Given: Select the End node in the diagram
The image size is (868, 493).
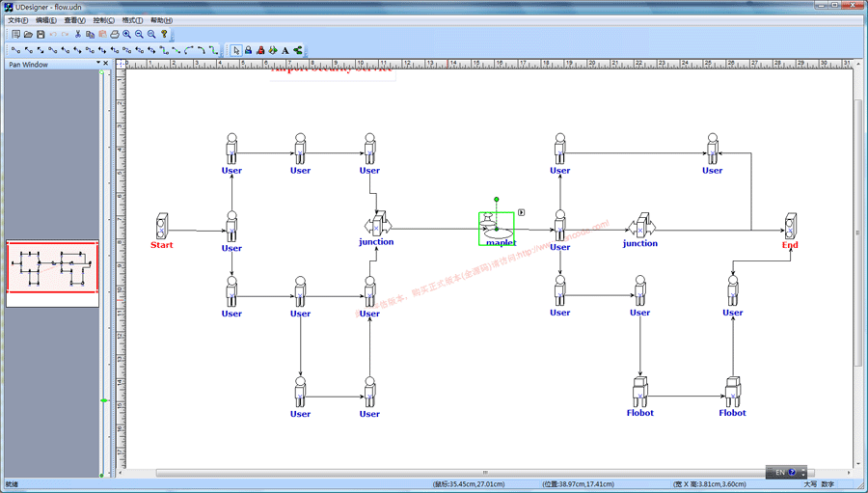Looking at the screenshot, I should click(x=790, y=227).
